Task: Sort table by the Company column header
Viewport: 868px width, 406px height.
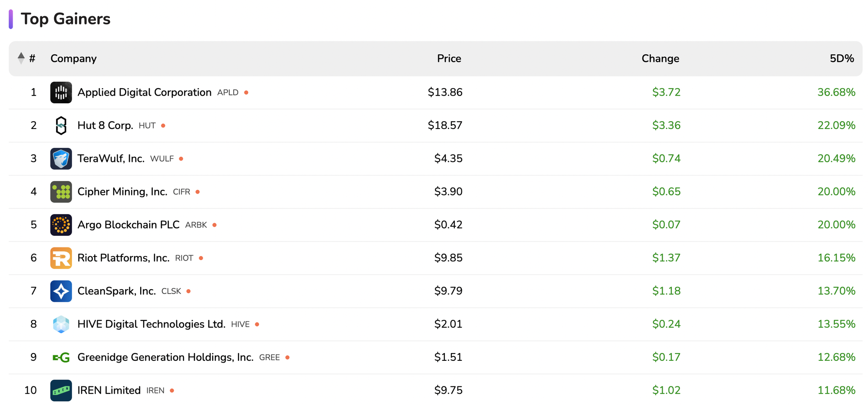Action: coord(73,59)
